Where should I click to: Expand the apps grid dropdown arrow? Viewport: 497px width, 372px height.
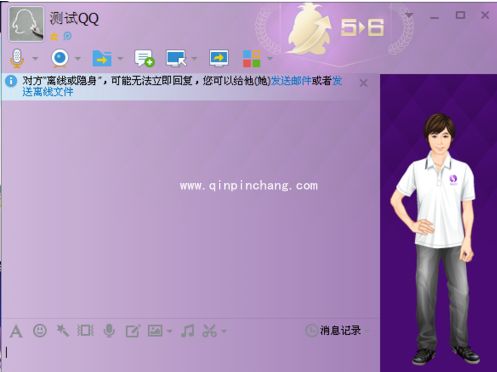tap(269, 59)
